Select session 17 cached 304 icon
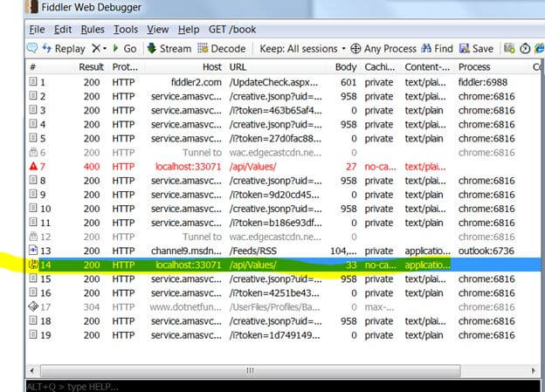The image size is (545, 392). click(33, 306)
